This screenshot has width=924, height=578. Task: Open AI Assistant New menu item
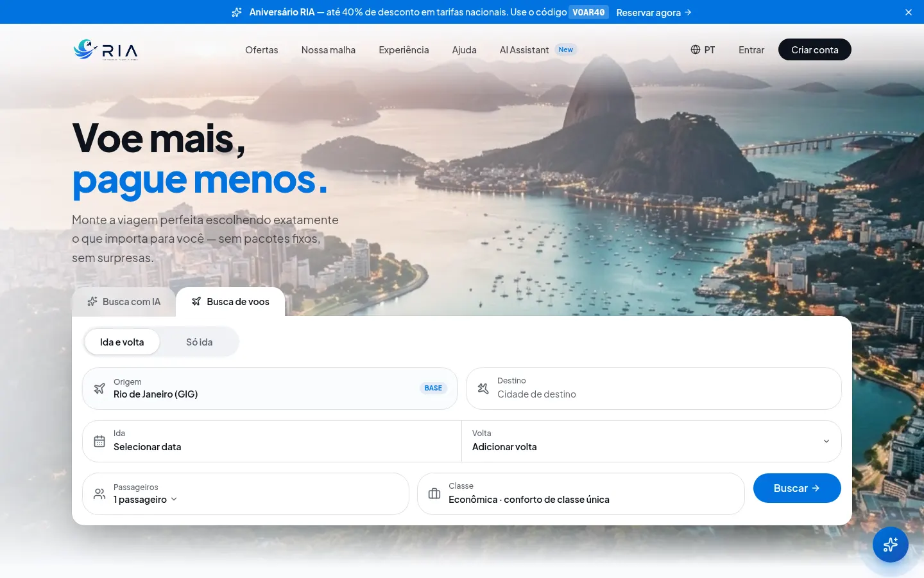538,49
